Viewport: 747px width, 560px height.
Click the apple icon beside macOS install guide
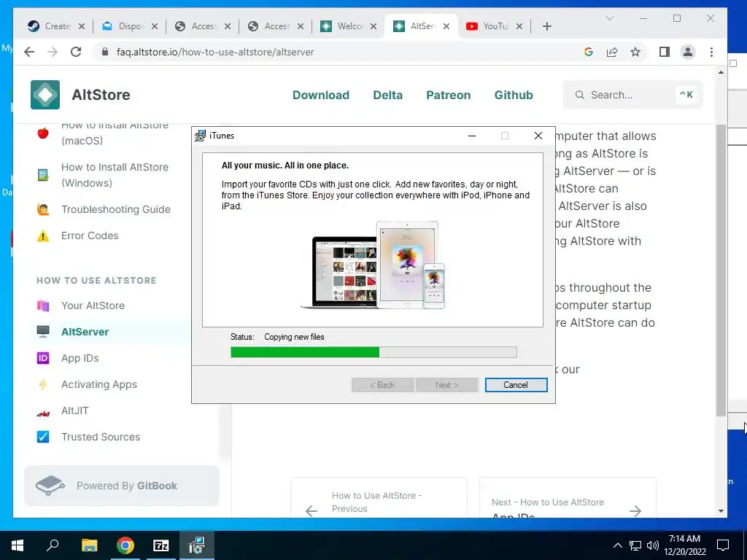(43, 133)
